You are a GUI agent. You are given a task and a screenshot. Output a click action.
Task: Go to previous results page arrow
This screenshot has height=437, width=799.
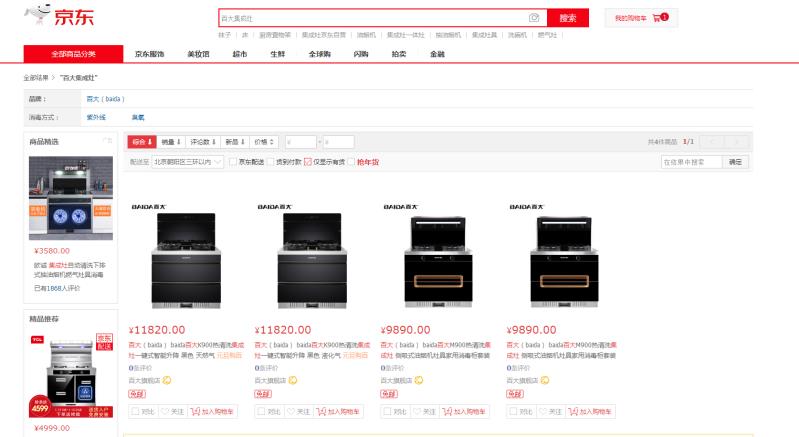coord(712,142)
